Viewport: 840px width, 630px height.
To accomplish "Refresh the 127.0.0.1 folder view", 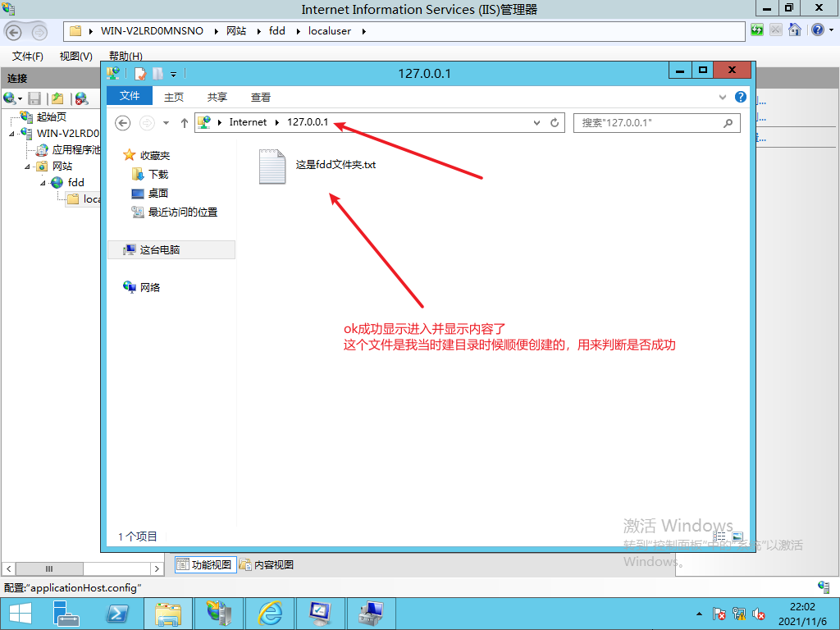I will (555, 123).
